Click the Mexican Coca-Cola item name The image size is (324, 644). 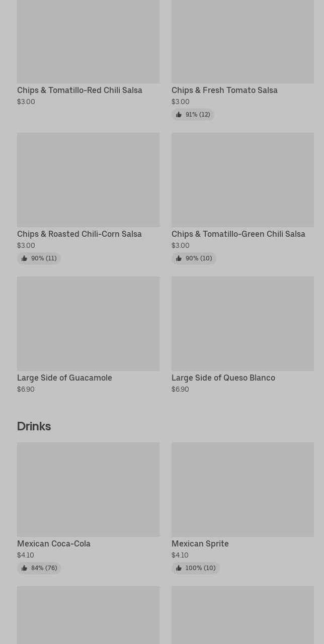coord(54,543)
